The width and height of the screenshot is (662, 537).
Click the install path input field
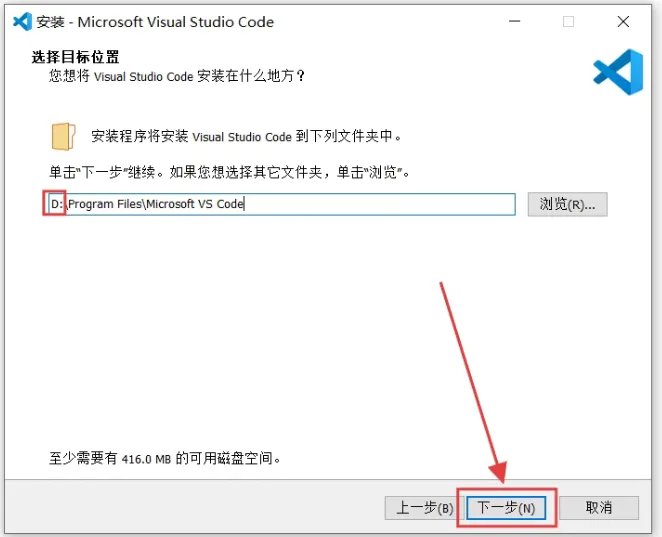281,204
